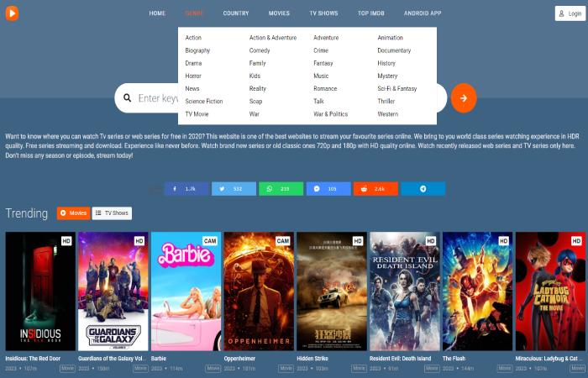Select Documentary genre
The height and width of the screenshot is (378, 588).
[394, 50]
